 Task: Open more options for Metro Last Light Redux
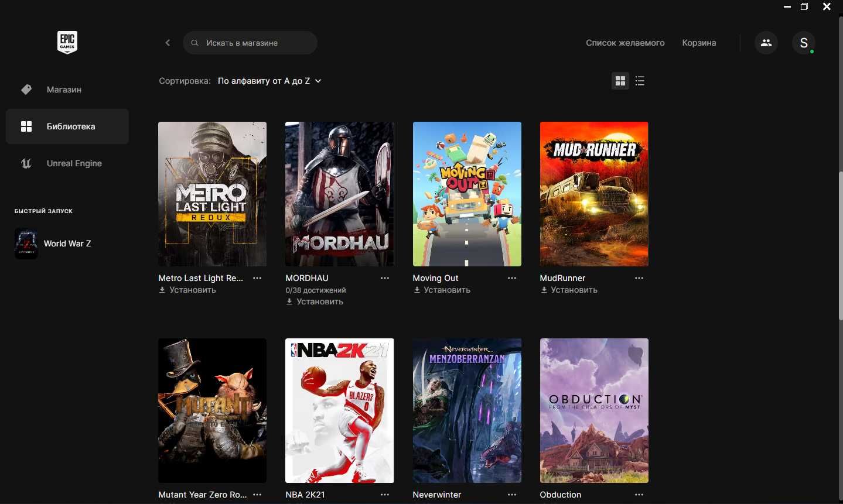257,278
